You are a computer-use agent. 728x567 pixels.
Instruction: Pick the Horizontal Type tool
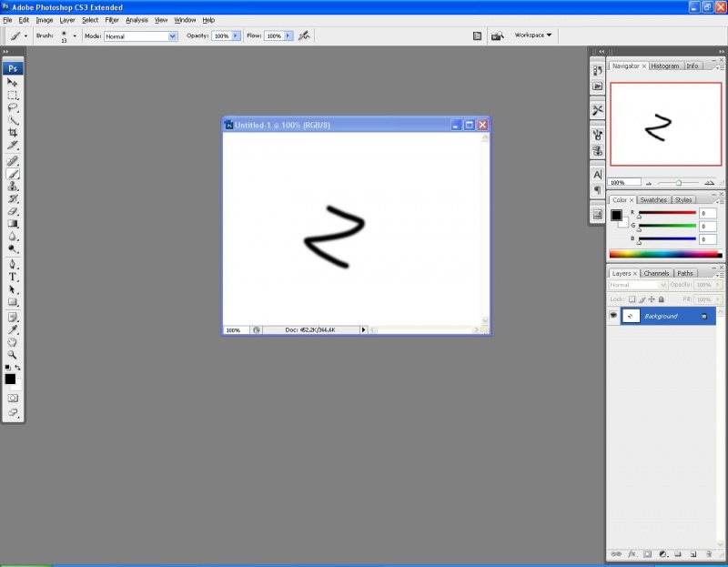click(13, 277)
